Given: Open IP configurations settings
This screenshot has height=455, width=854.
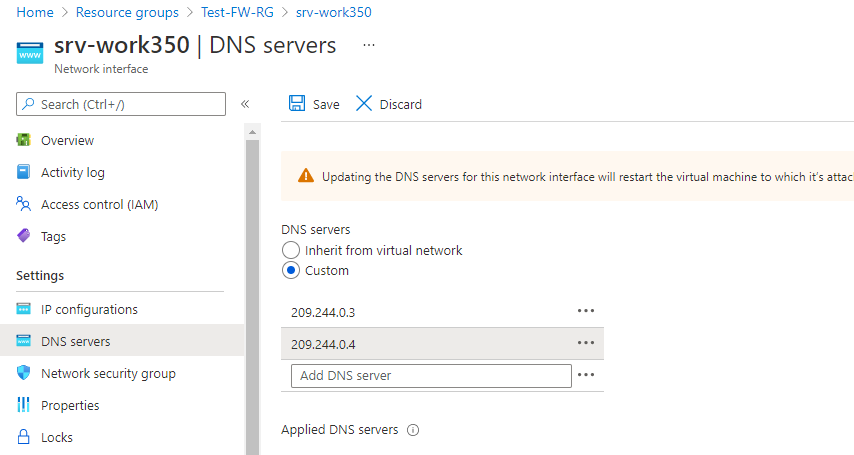Looking at the screenshot, I should tap(89, 310).
